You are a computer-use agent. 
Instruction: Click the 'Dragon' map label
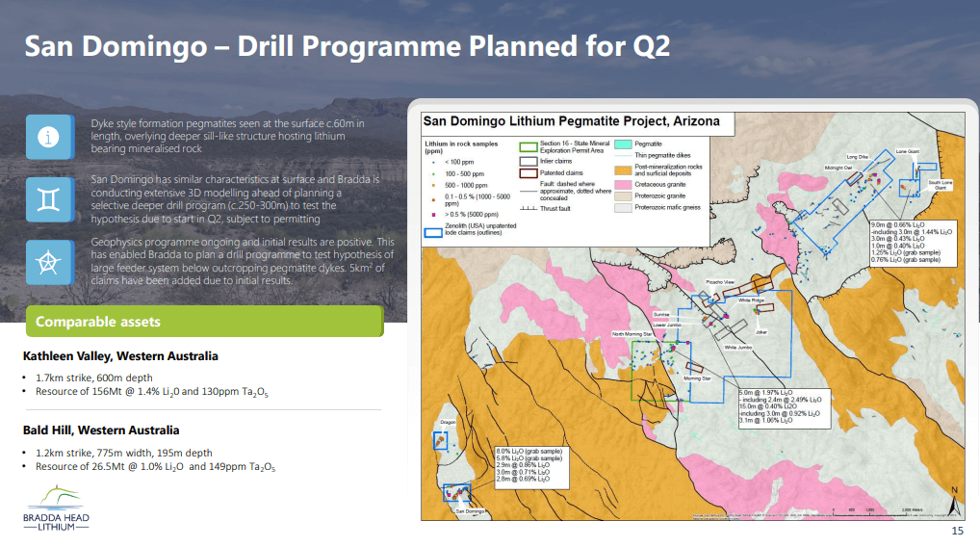[x=449, y=422]
